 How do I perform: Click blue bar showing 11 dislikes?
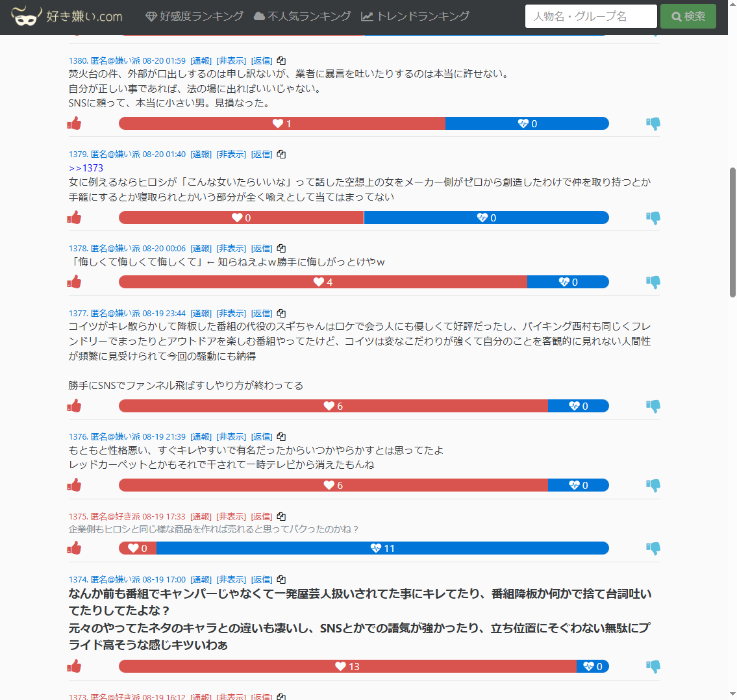click(382, 548)
